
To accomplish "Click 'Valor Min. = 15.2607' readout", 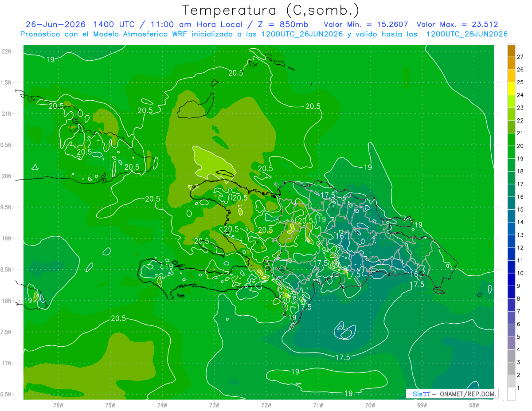I will pos(366,24).
